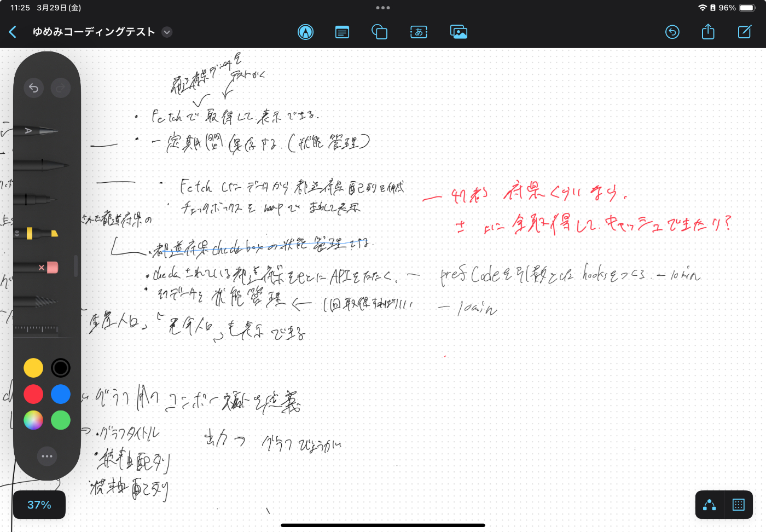Open the shapes library icon
Viewport: 766px width, 532px height.
tap(379, 32)
